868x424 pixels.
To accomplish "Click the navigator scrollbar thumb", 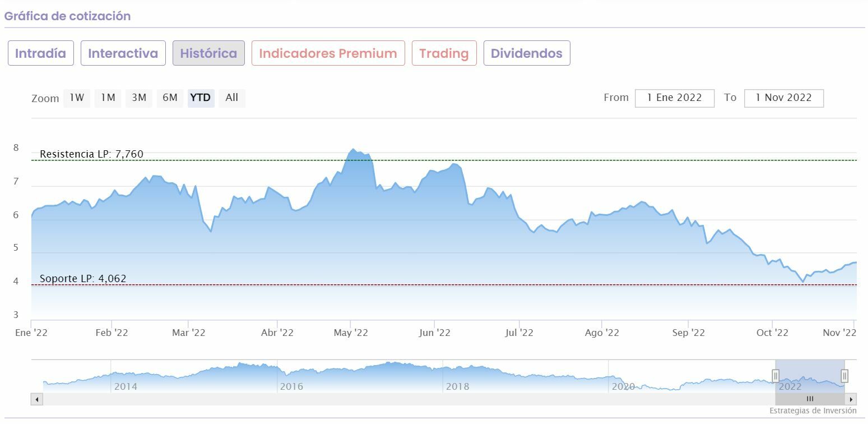I will click(x=810, y=399).
